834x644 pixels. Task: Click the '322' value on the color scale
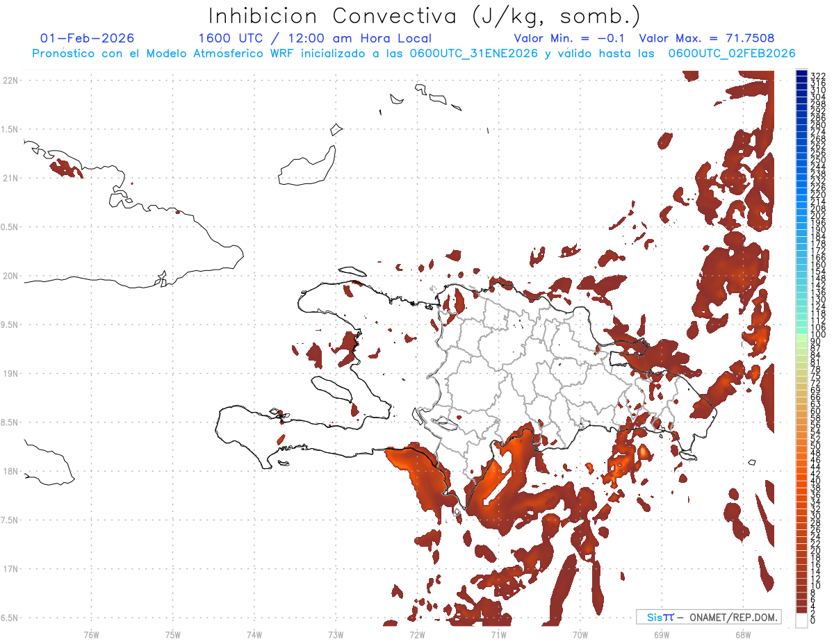pyautogui.click(x=818, y=75)
